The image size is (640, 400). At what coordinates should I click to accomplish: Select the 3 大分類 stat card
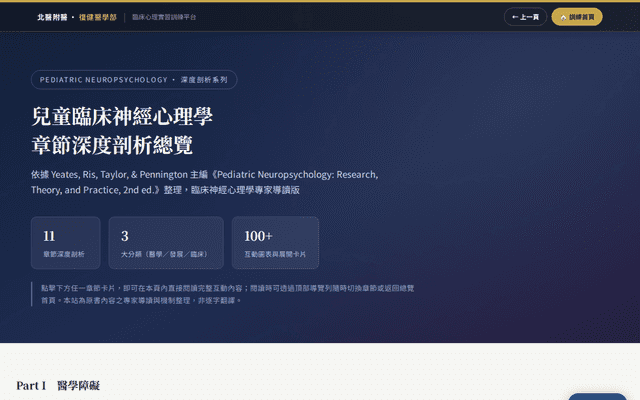(166, 243)
